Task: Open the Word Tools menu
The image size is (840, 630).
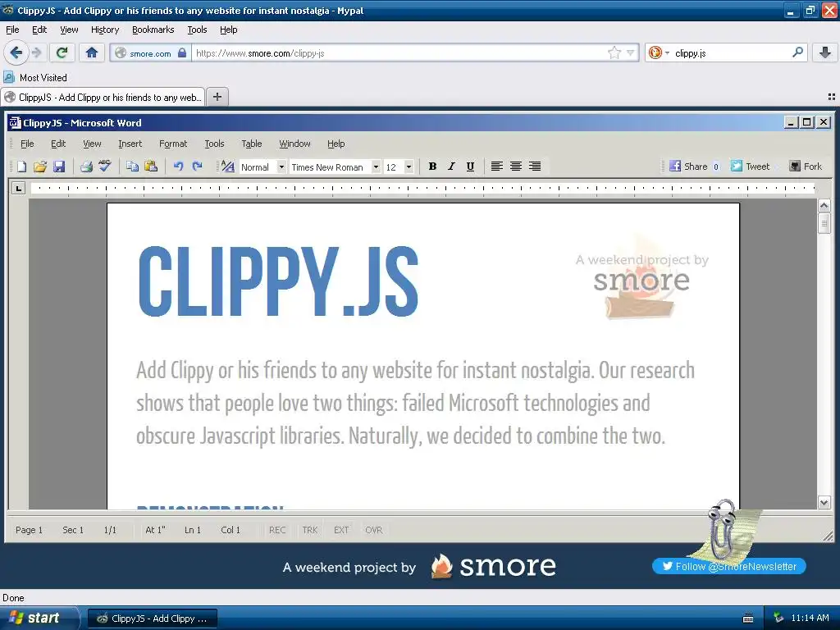Action: coord(214,144)
